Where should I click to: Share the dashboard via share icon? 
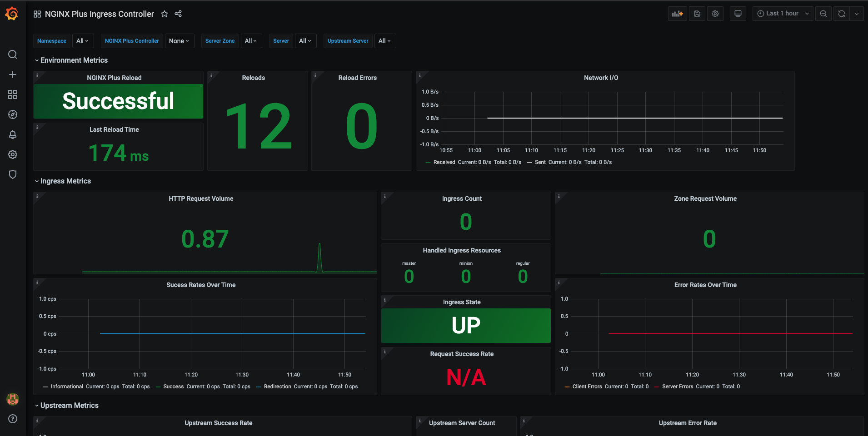[x=178, y=14]
